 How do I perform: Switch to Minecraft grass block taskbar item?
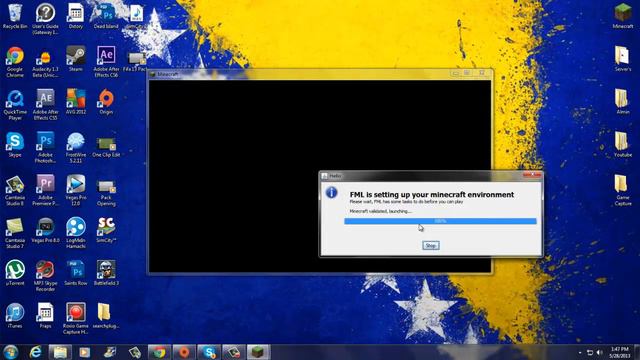258,352
